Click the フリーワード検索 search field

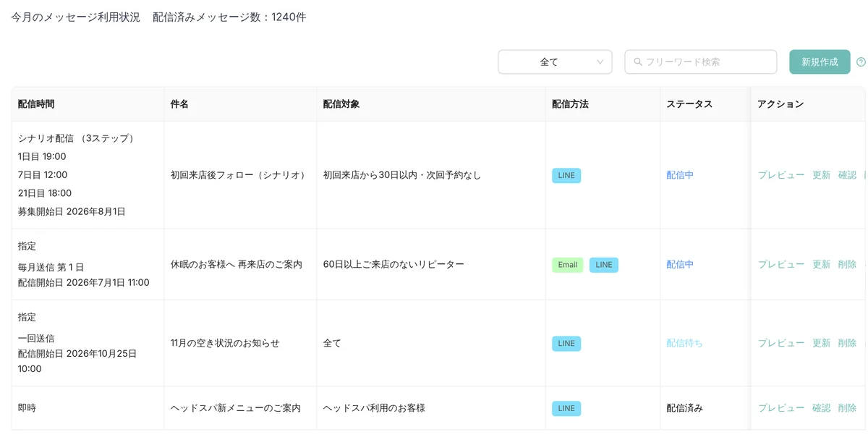(700, 62)
